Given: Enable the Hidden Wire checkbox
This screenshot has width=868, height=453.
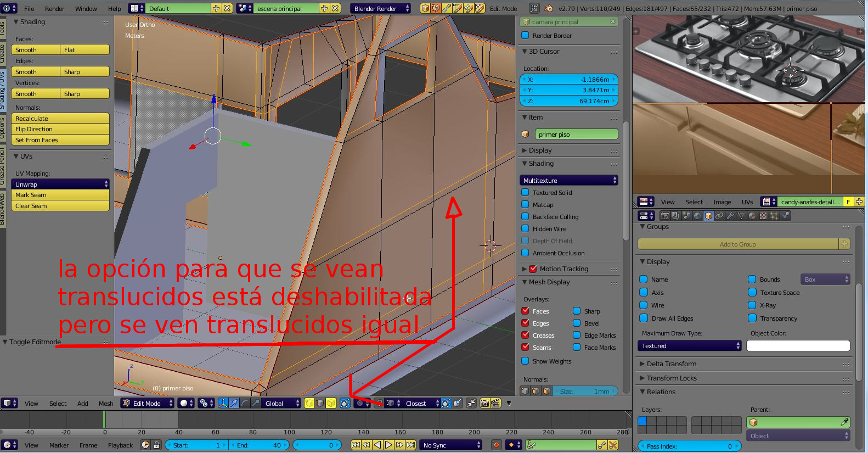Looking at the screenshot, I should 525,228.
